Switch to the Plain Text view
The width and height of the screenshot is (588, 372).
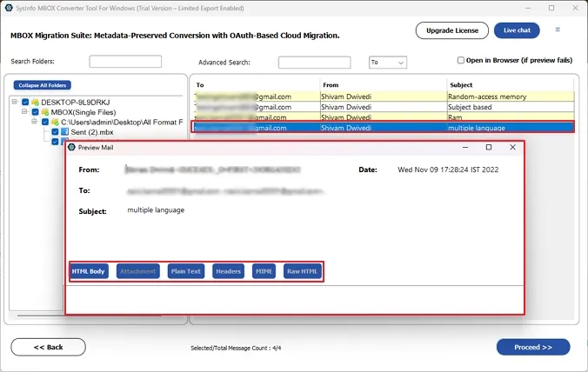click(186, 271)
